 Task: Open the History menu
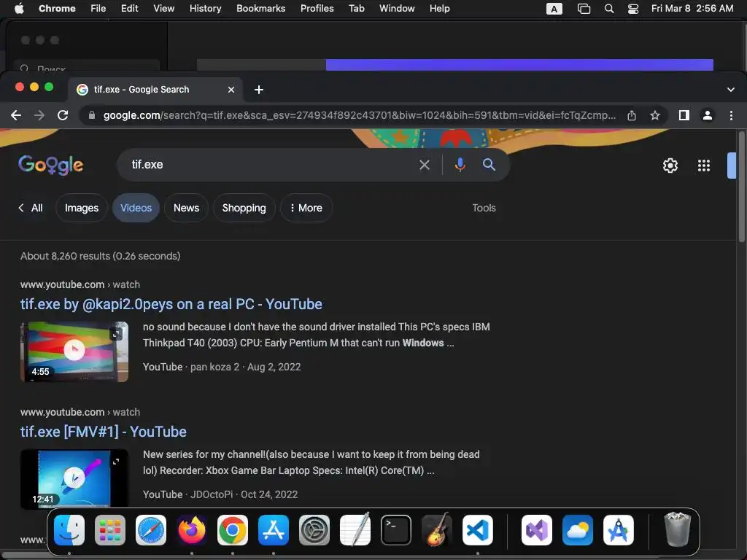205,9
